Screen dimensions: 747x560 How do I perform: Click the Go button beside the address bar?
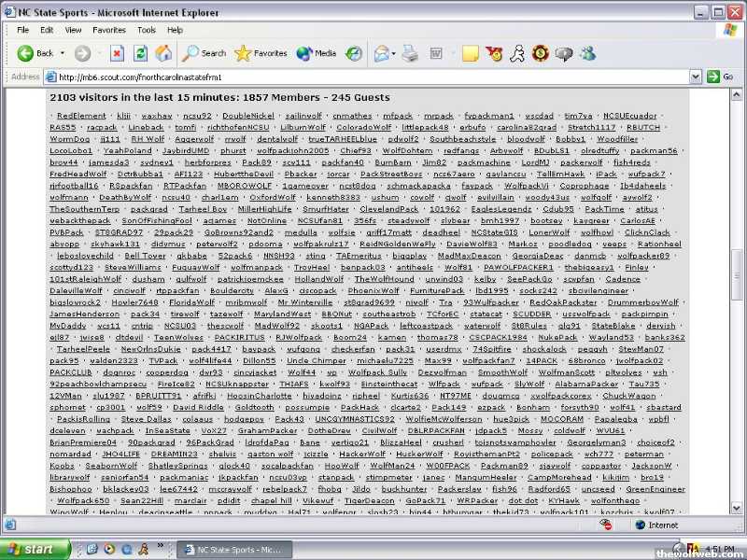(720, 77)
